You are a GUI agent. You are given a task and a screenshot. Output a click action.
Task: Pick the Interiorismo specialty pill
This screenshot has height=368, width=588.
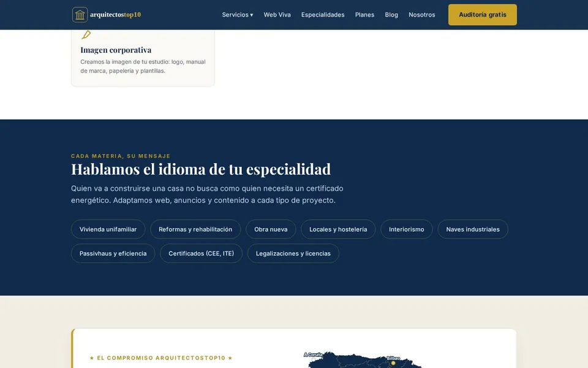[x=407, y=229]
